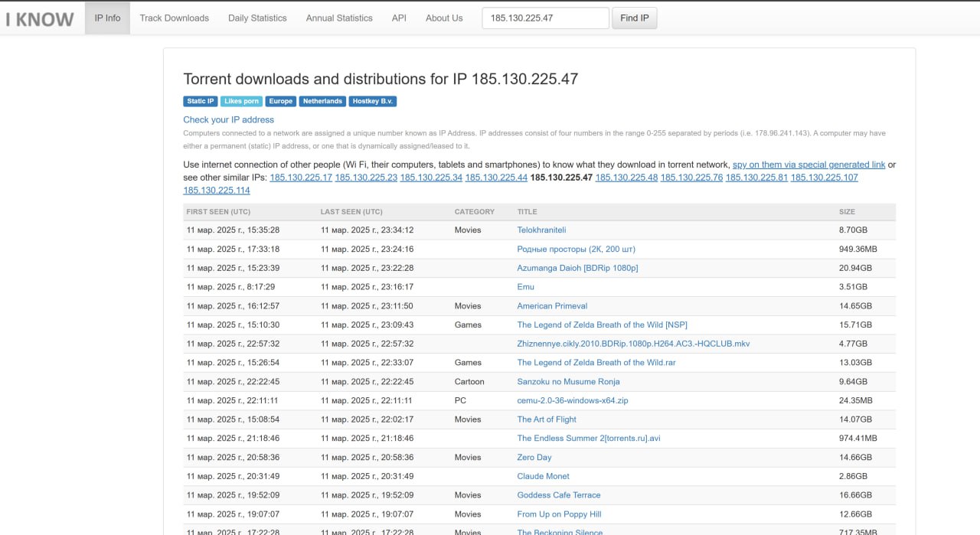Screen dimensions: 980x535
Task: Click the Azumanga Daioh [BDRip 1080p] entry
Action: click(577, 268)
